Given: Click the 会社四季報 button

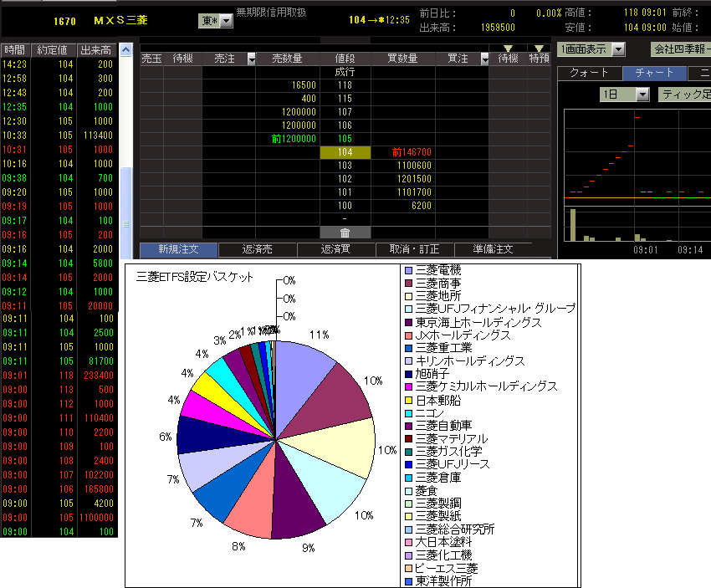Looking at the screenshot, I should click(x=681, y=49).
